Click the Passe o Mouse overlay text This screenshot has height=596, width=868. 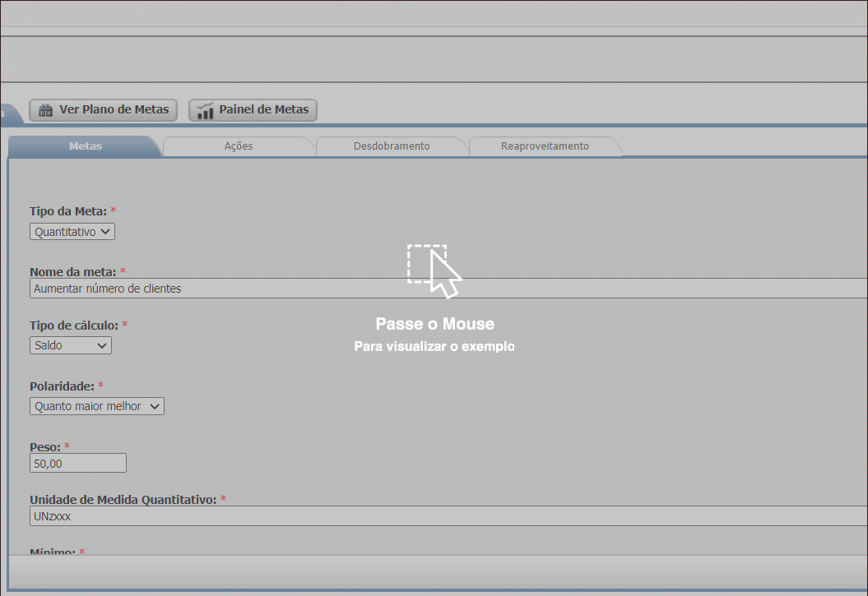[434, 324]
